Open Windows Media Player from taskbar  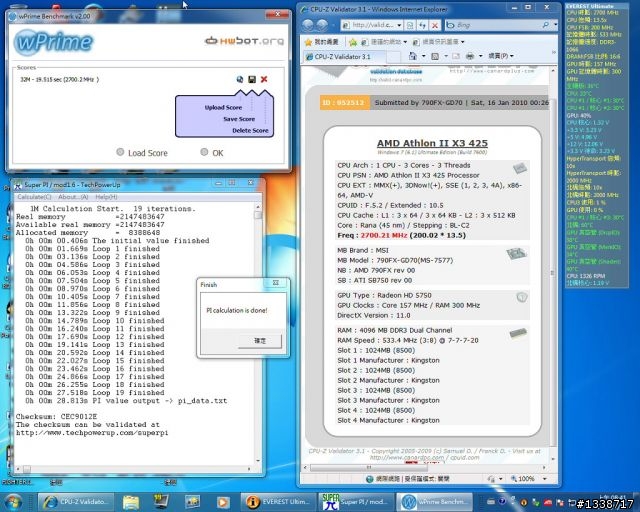coord(223,501)
